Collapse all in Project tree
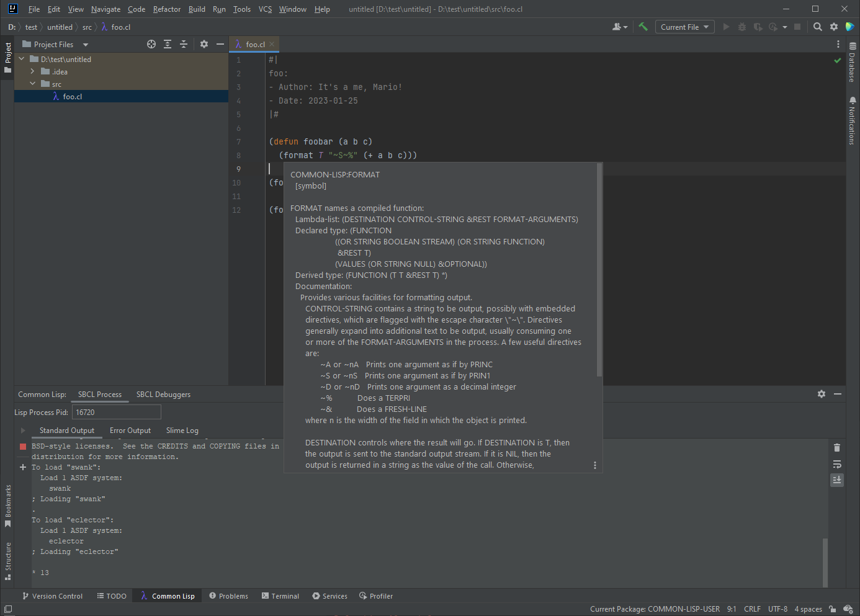 [184, 44]
